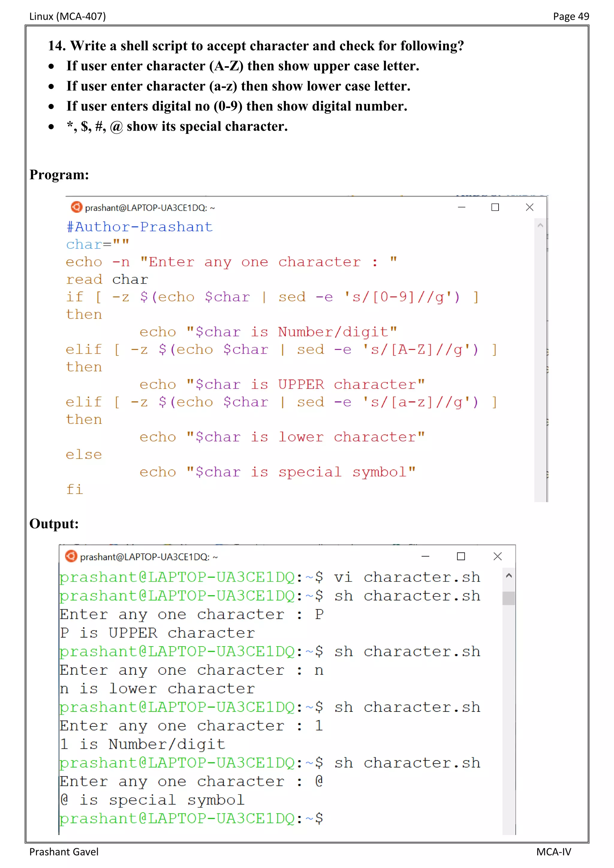Click 'Enter any one character : P' line
Image resolution: width=614 pixels, height=868 pixels.
point(192,615)
